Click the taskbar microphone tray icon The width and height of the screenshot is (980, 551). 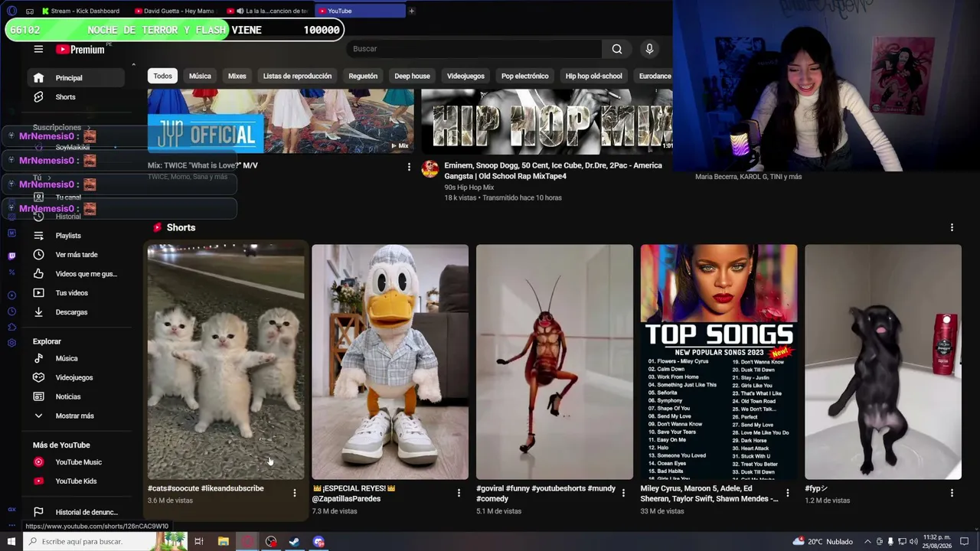tap(890, 542)
